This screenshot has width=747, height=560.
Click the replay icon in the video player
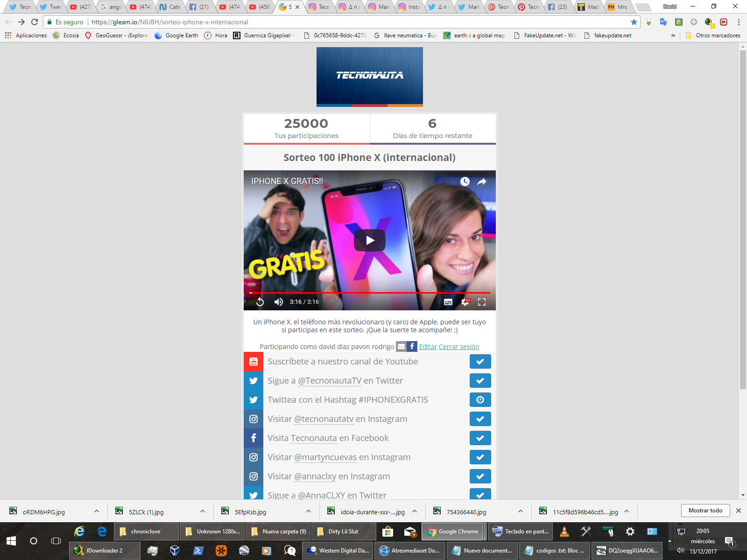coord(260,302)
